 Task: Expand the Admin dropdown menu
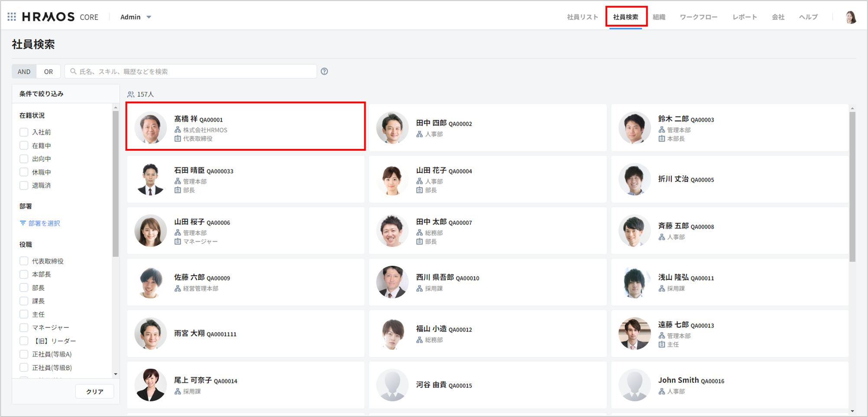(136, 17)
